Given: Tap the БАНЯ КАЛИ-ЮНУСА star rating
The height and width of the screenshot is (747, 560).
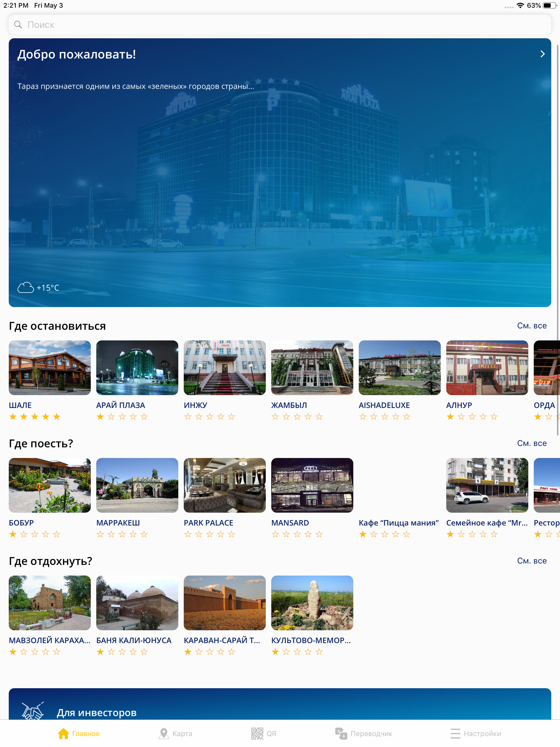Looking at the screenshot, I should point(122,652).
